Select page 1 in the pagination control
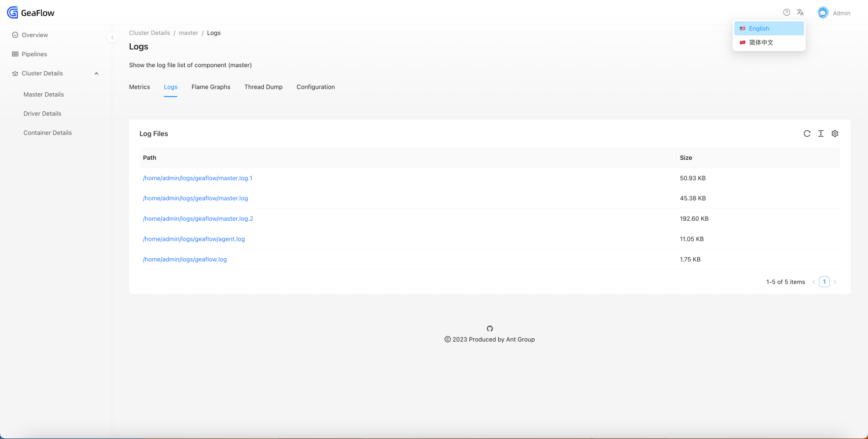Image resolution: width=868 pixels, height=439 pixels. point(824,281)
